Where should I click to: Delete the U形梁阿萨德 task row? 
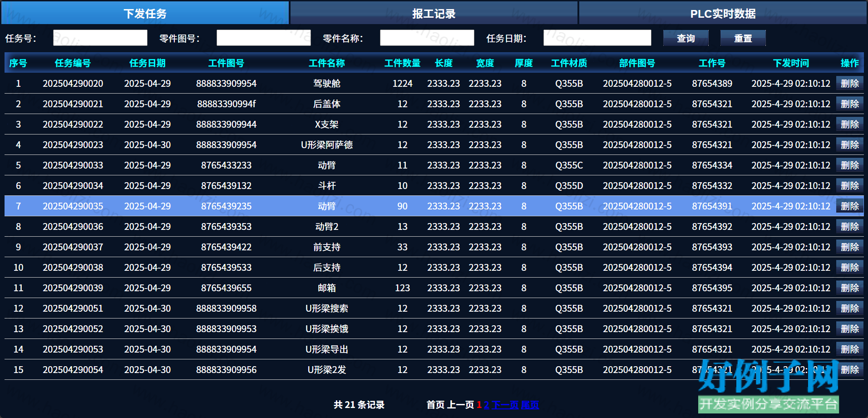pos(850,144)
